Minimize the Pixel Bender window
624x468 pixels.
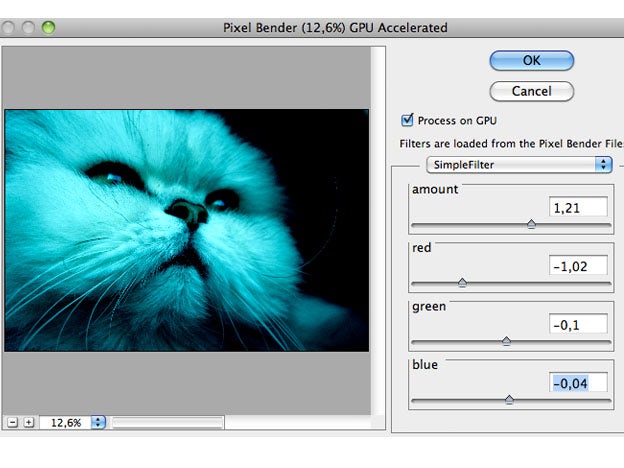tap(31, 27)
